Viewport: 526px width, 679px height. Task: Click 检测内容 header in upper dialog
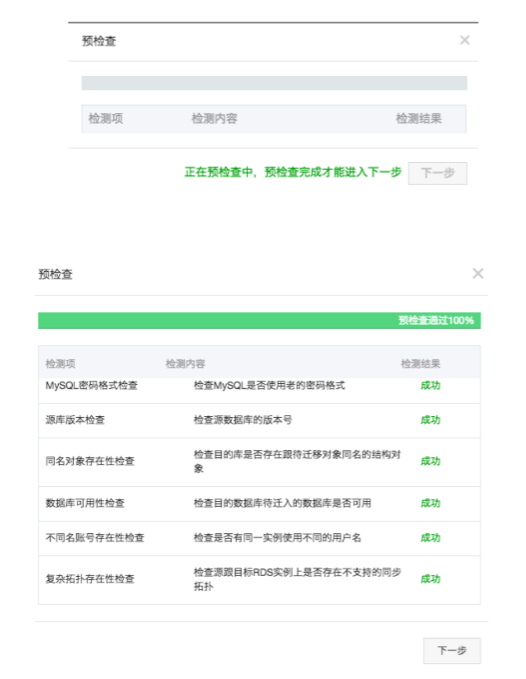[214, 118]
